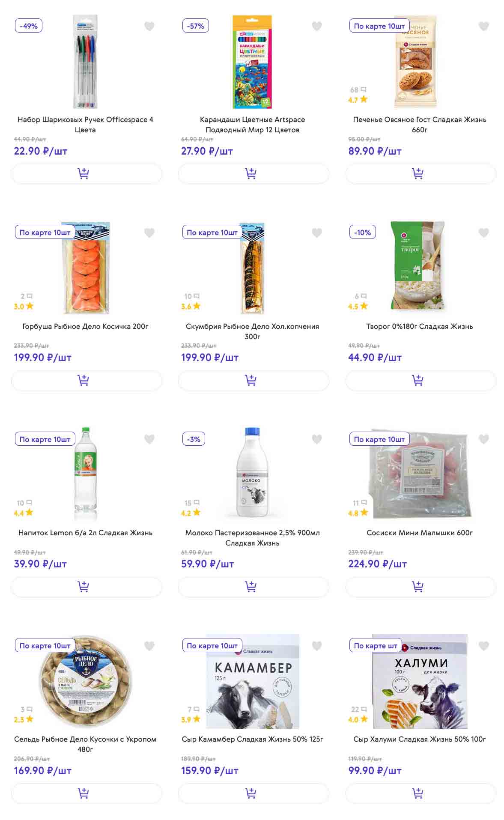Image resolution: width=504 pixels, height=820 pixels.
Task: Click the 4.8 star rating on Сосиски
Action: [358, 513]
